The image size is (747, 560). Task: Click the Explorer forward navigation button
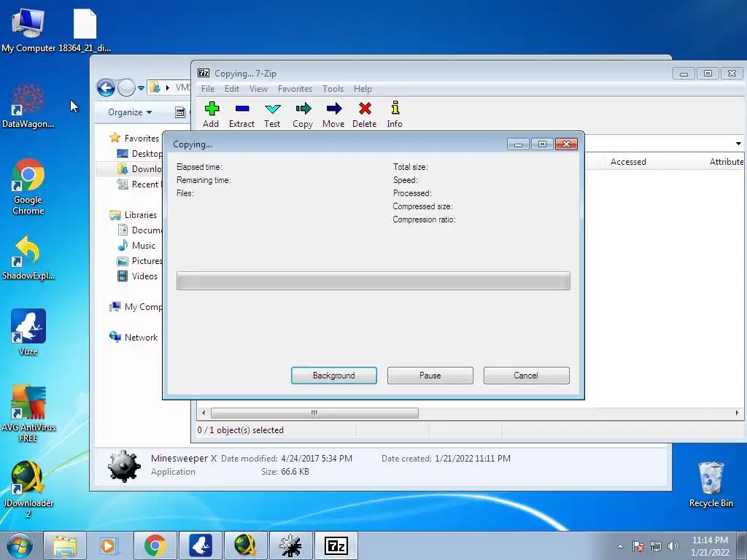pyautogui.click(x=125, y=87)
